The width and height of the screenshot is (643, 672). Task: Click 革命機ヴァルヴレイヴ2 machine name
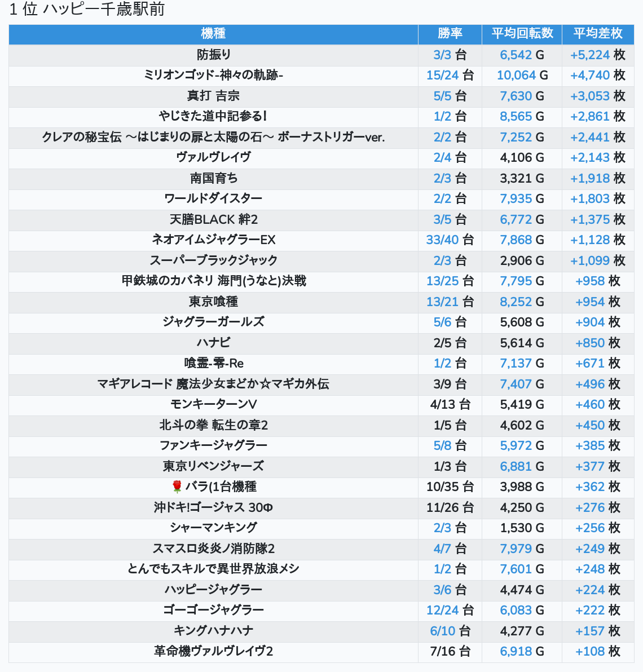tap(213, 651)
